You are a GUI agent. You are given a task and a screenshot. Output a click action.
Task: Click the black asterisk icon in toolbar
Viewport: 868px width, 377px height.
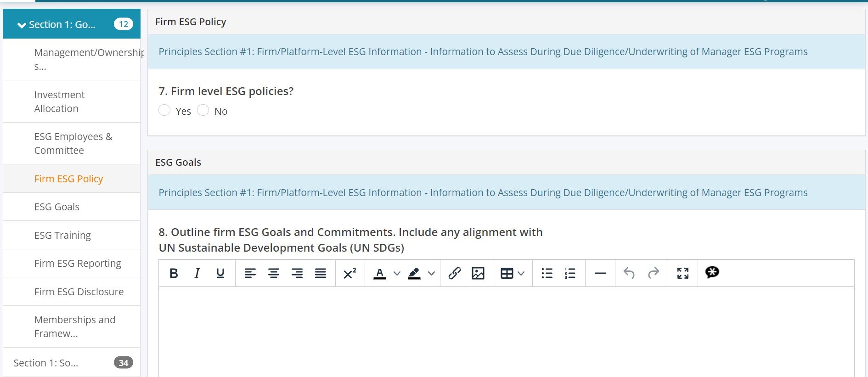tap(712, 272)
